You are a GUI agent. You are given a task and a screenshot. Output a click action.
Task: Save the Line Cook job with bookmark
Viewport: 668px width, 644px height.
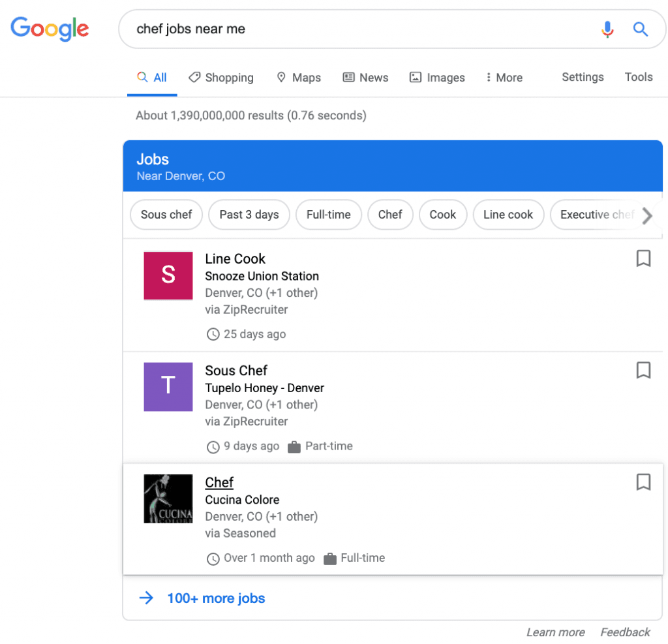[x=643, y=258]
